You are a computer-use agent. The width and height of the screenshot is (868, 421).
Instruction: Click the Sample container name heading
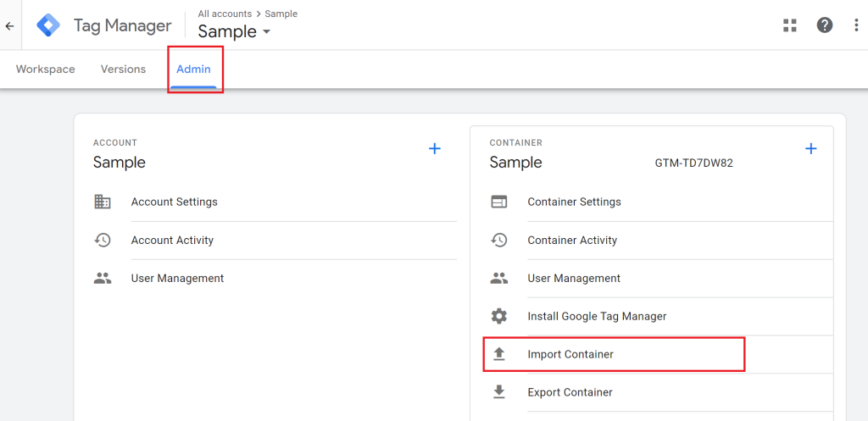(x=516, y=163)
